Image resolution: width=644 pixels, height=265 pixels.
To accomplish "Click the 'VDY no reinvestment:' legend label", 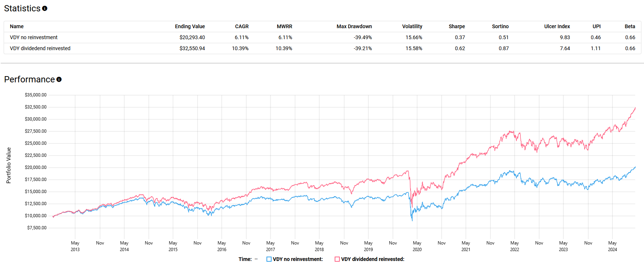I will coord(298,259).
